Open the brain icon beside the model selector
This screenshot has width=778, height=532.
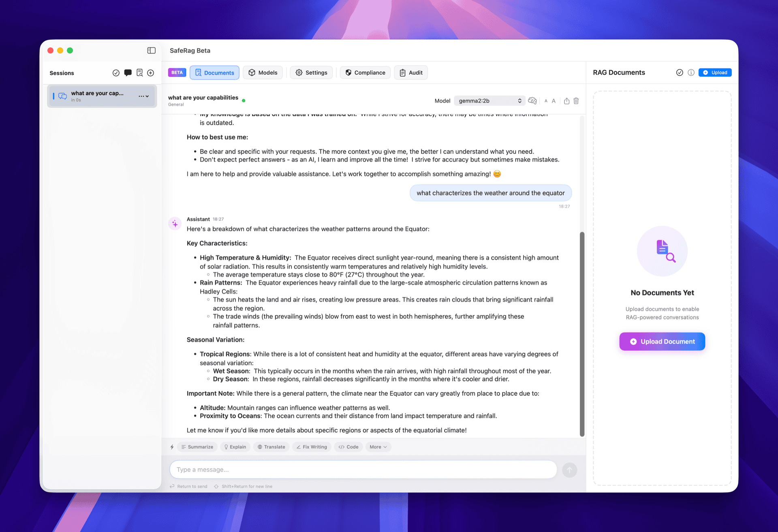532,100
